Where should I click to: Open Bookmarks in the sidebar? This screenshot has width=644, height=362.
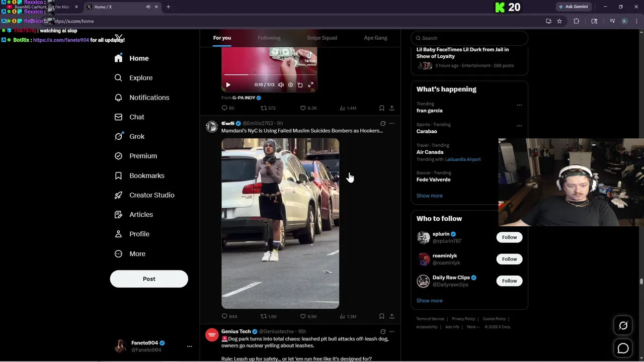pyautogui.click(x=139, y=175)
